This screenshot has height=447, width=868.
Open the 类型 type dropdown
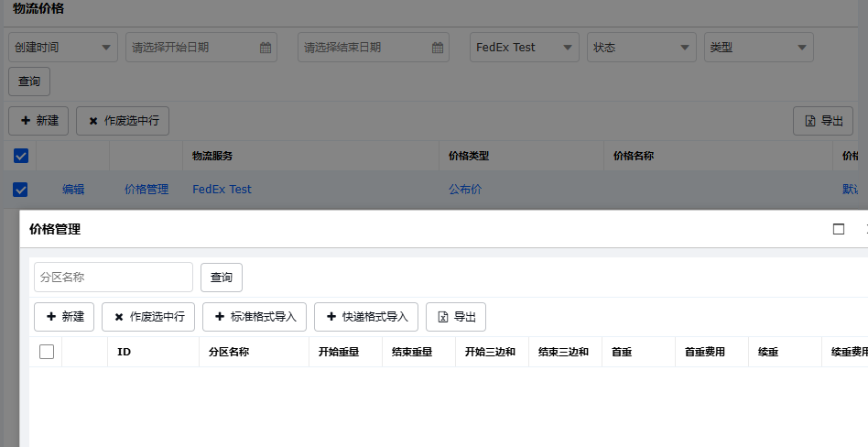pyautogui.click(x=758, y=48)
